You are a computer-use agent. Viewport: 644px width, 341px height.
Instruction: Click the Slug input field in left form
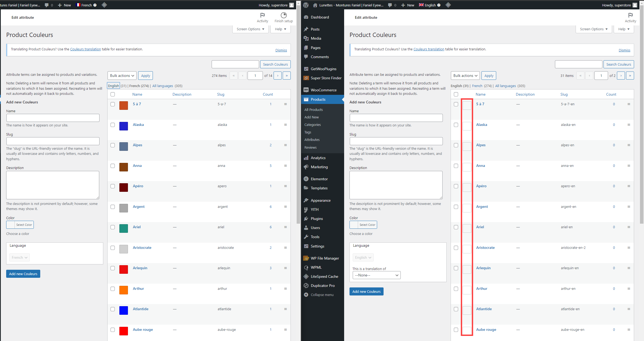[53, 141]
